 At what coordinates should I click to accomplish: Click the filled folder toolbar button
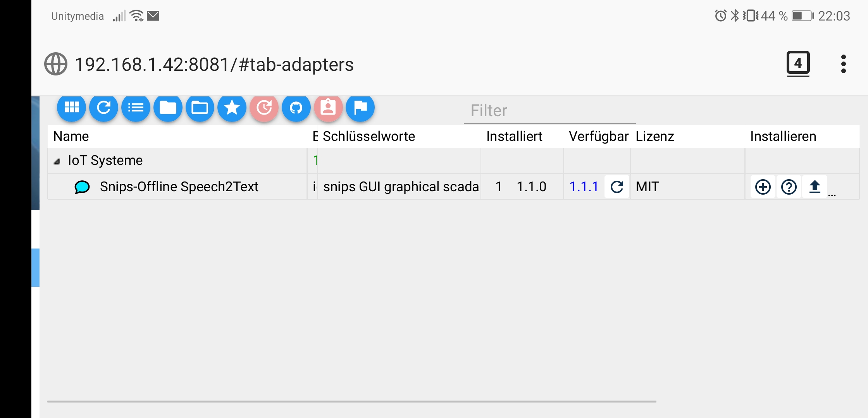(x=168, y=108)
